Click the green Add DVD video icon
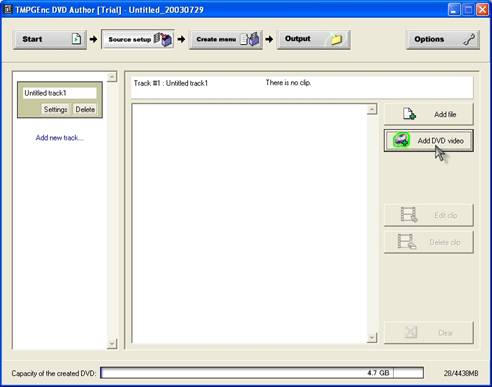This screenshot has width=492, height=387. pos(401,140)
